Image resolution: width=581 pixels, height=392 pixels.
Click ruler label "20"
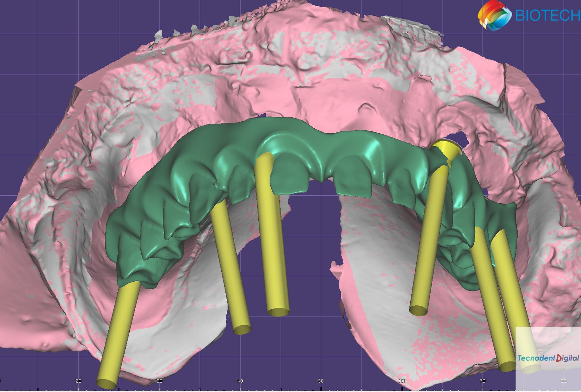(x=78, y=381)
